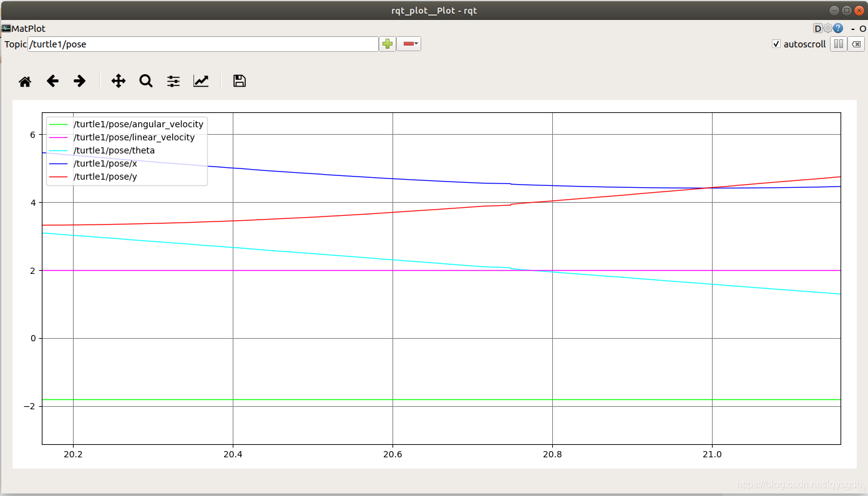This screenshot has width=868, height=496.
Task: Open Configure subplots sliders icon
Action: 173,81
